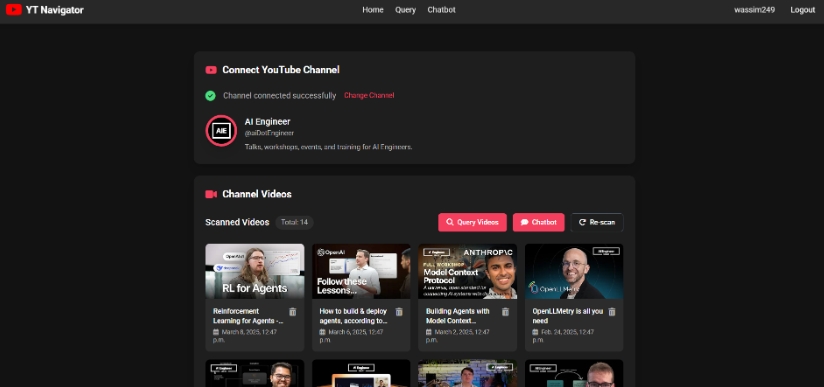Delete the Reinforcement Learning for Agents video
Viewport: 824px width, 387px height.
(x=293, y=312)
